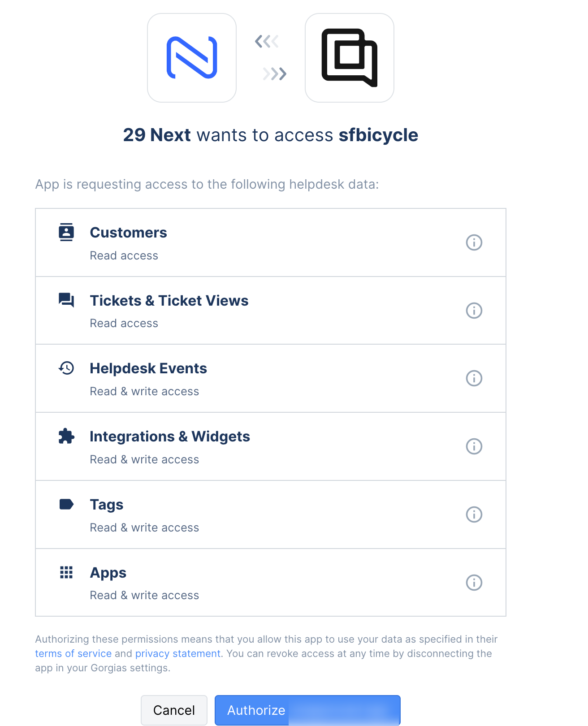Authorize 29 Next access
The width and height of the screenshot is (588, 726).
click(307, 710)
